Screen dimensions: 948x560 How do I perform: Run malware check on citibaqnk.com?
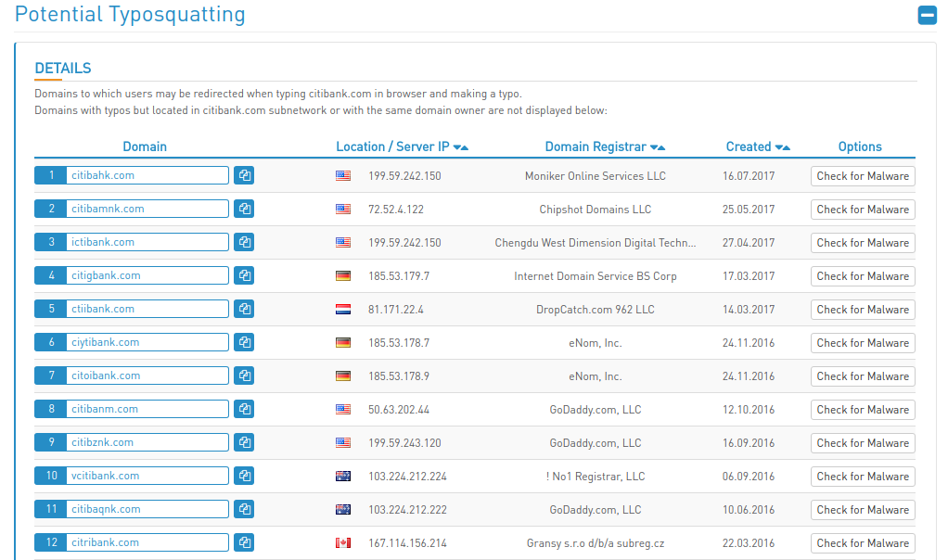coord(863,510)
